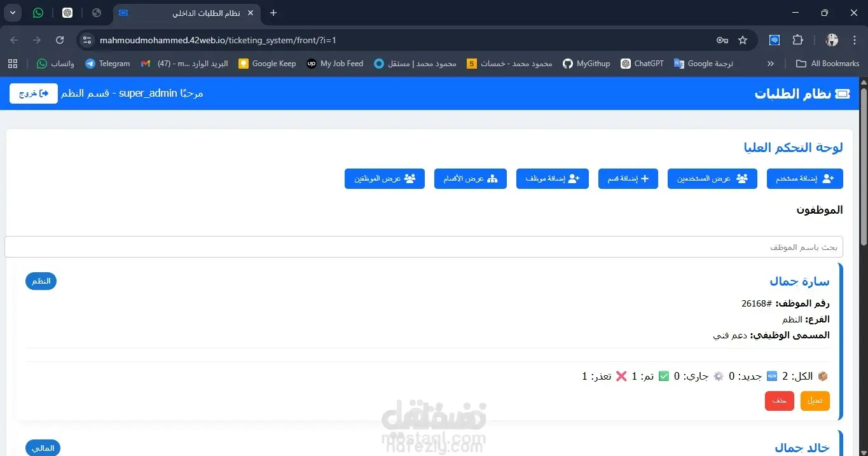Screen dimensions: 868x456
Task: Open the Extensions puzzle menu
Action: click(797, 40)
